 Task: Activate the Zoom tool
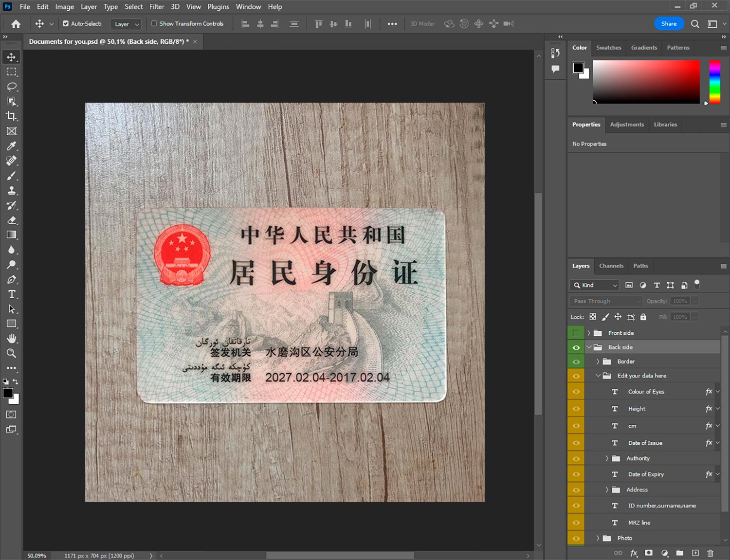coord(12,354)
